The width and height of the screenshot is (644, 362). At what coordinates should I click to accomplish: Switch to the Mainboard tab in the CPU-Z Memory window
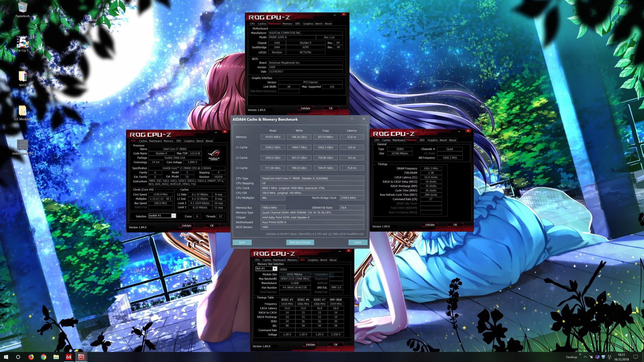(x=398, y=140)
